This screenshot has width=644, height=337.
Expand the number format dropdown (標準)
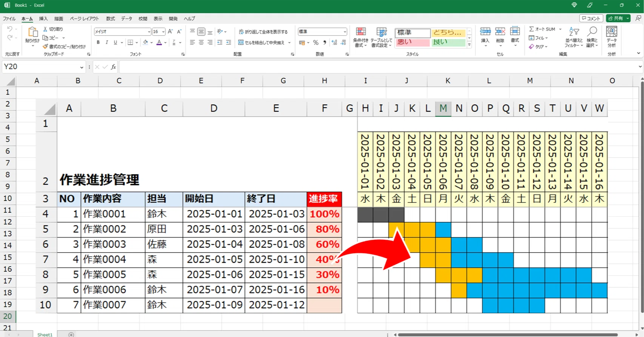click(344, 32)
